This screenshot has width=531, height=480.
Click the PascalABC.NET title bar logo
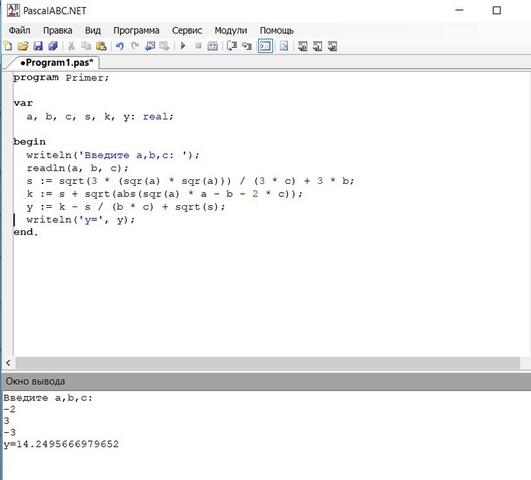point(13,10)
